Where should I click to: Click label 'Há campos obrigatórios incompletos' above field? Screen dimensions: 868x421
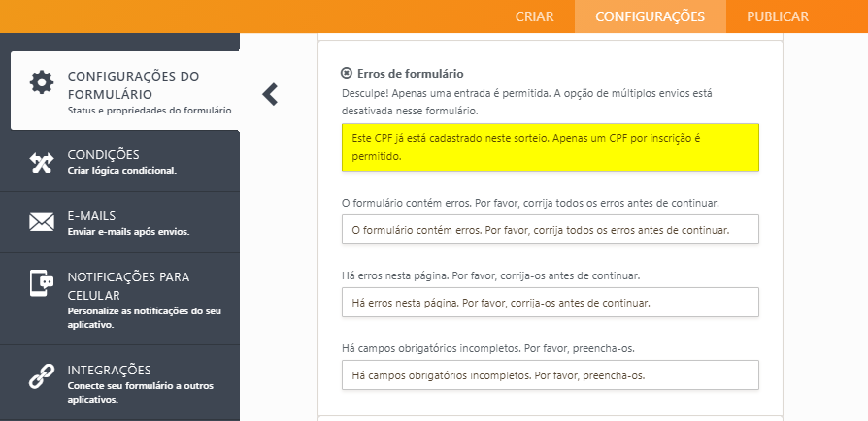point(487,348)
